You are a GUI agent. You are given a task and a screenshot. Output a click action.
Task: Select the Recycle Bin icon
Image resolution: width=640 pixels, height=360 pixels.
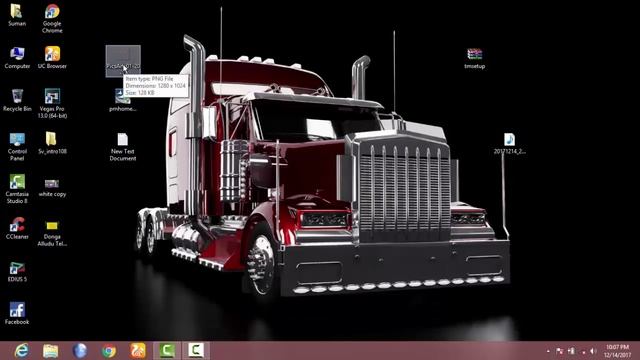(17, 100)
